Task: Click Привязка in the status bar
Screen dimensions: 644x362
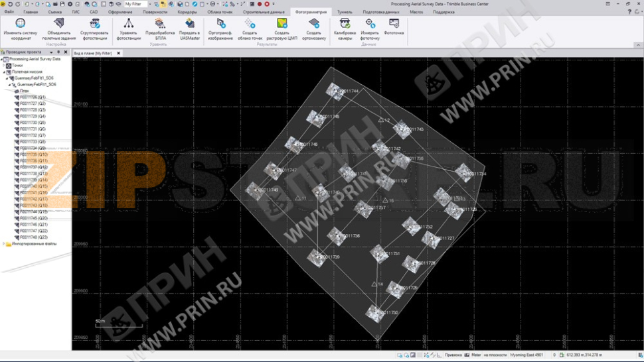Action: point(453,355)
